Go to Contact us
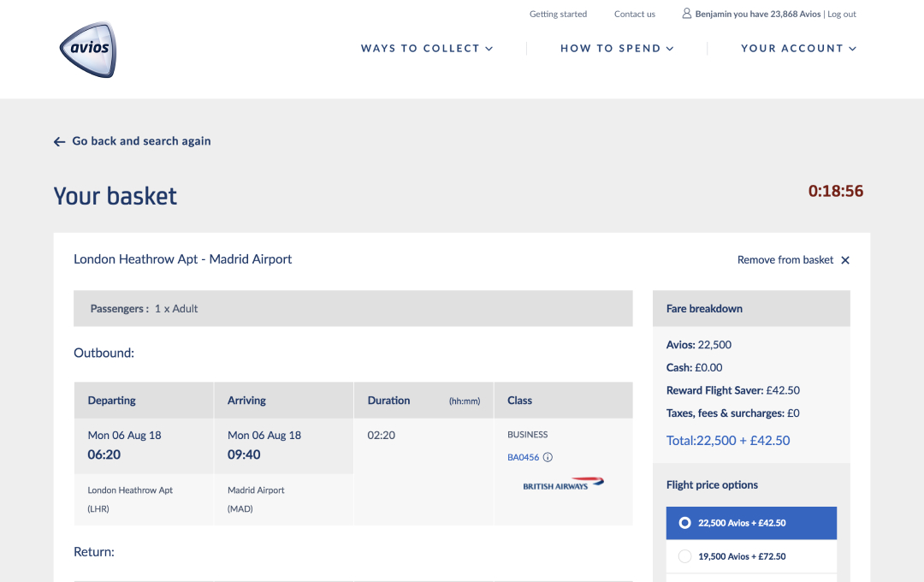This screenshot has height=582, width=924. tap(635, 14)
